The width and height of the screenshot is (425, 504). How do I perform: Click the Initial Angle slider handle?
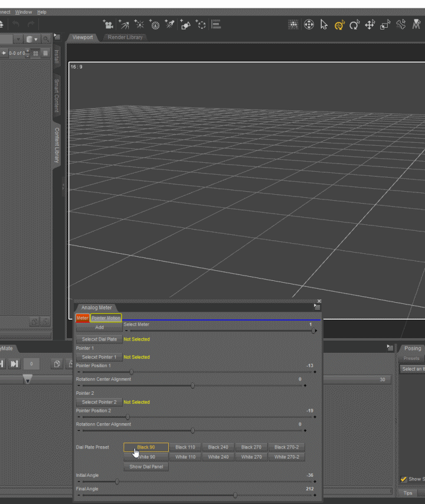(x=117, y=482)
